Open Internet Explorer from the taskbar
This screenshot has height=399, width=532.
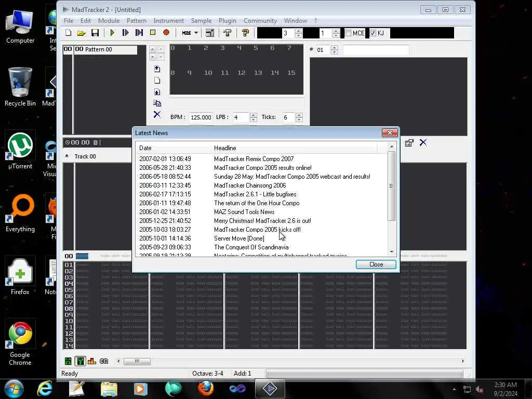(x=45, y=389)
